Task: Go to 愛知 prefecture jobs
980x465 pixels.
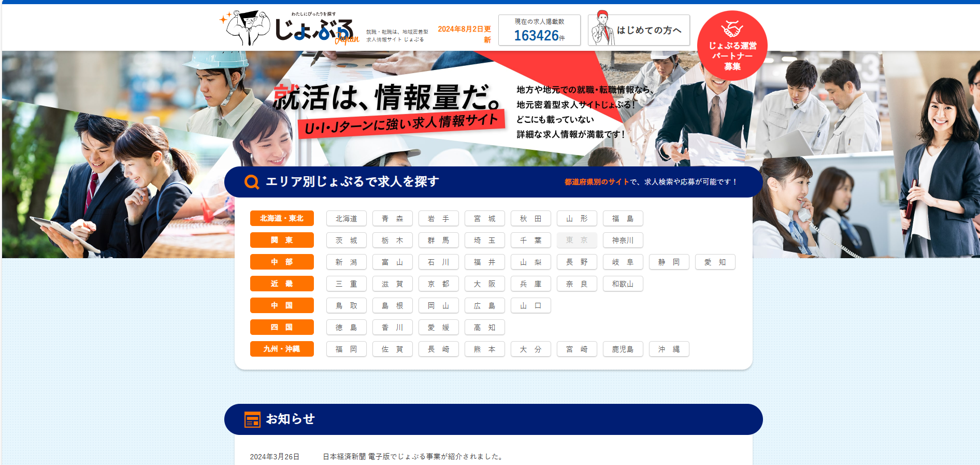Action: tap(715, 262)
